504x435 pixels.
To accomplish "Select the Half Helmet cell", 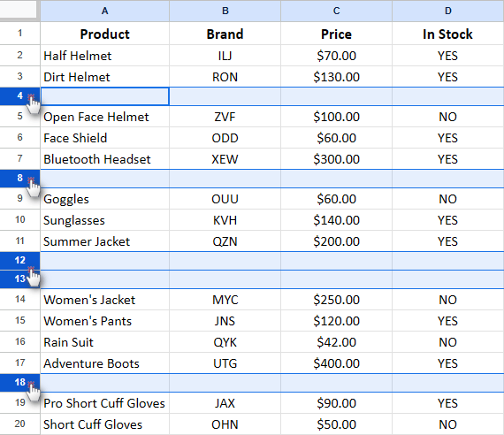I will 105,56.
